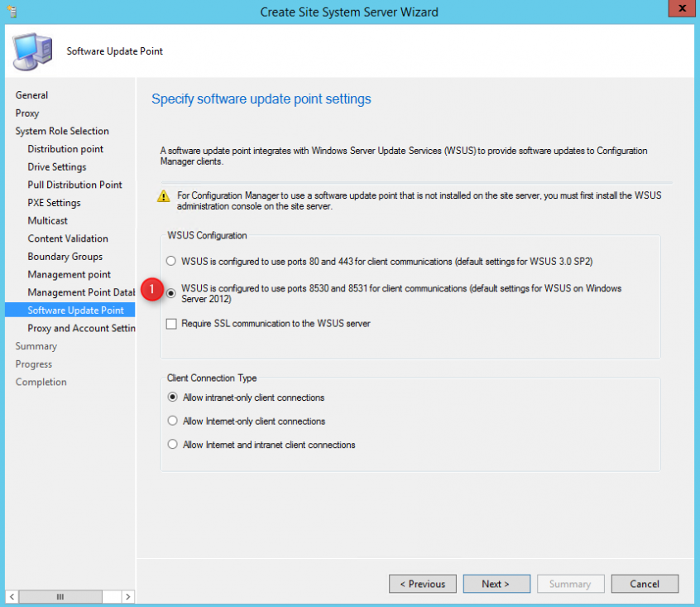
Task: Select Proxy and Account Settings page
Action: [80, 328]
